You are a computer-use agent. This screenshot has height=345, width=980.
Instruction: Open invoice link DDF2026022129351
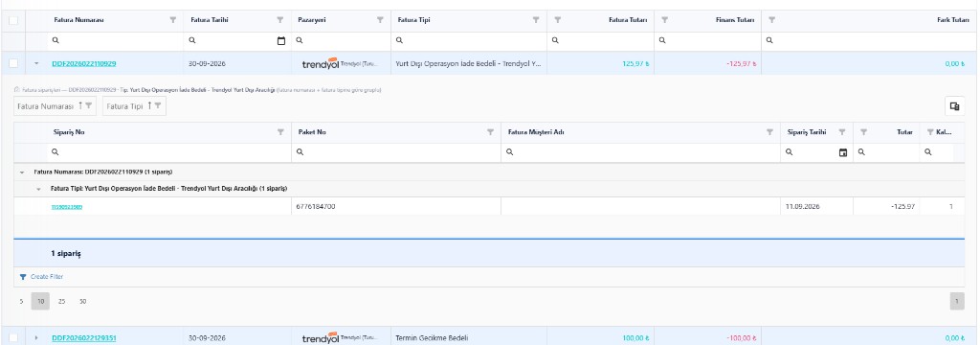click(84, 338)
